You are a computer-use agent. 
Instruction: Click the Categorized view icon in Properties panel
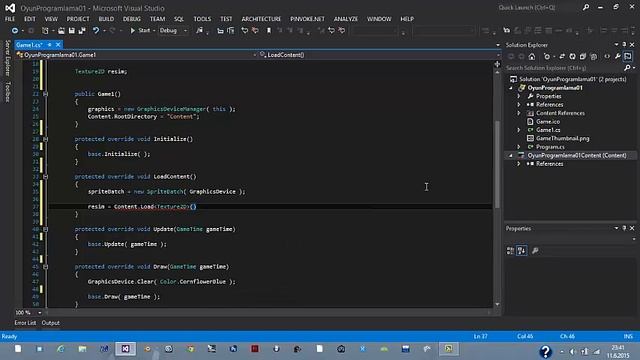(x=510, y=251)
